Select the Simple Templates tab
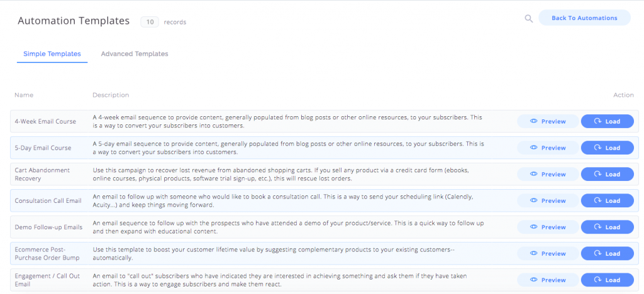Image resolution: width=644 pixels, height=294 pixels. point(52,54)
